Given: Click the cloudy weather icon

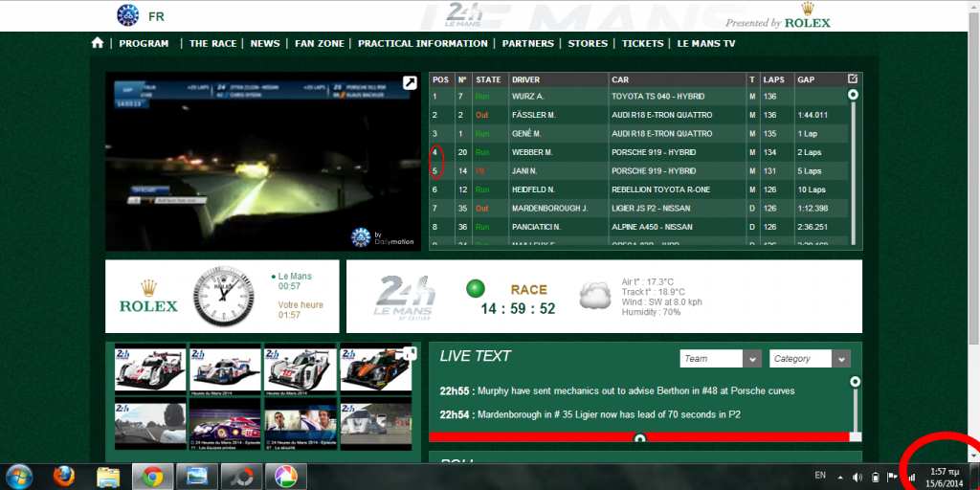Looking at the screenshot, I should click(595, 296).
